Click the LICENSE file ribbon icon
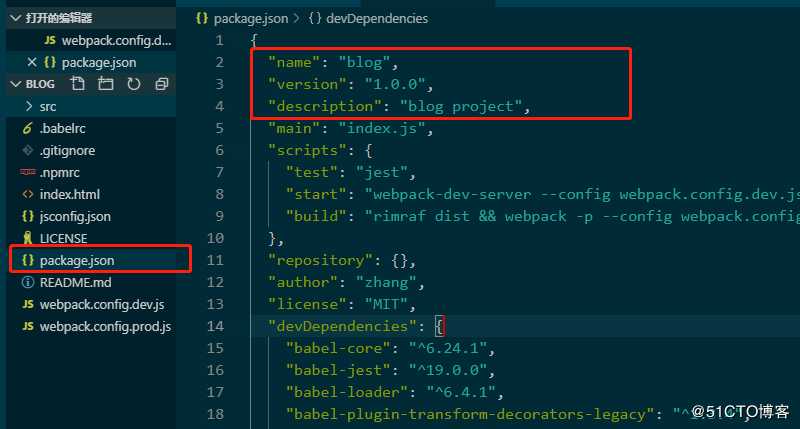 [28, 238]
